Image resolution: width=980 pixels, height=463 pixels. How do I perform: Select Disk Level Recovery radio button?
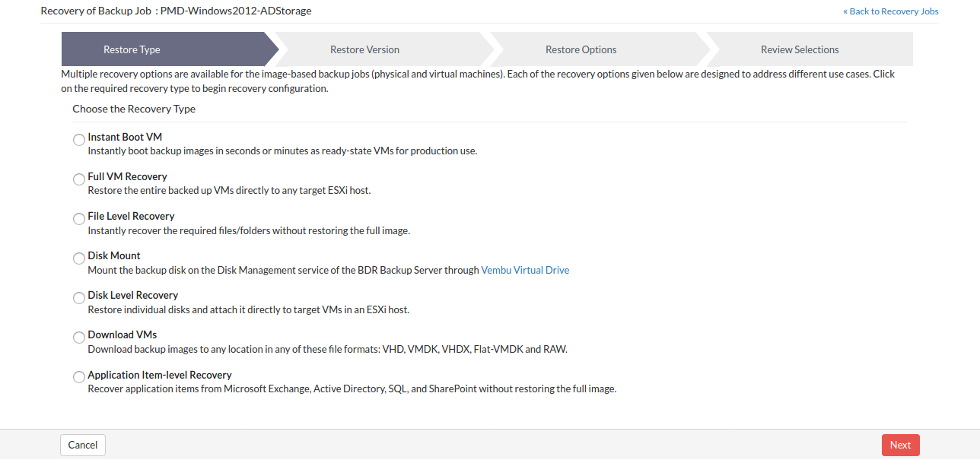[79, 298]
